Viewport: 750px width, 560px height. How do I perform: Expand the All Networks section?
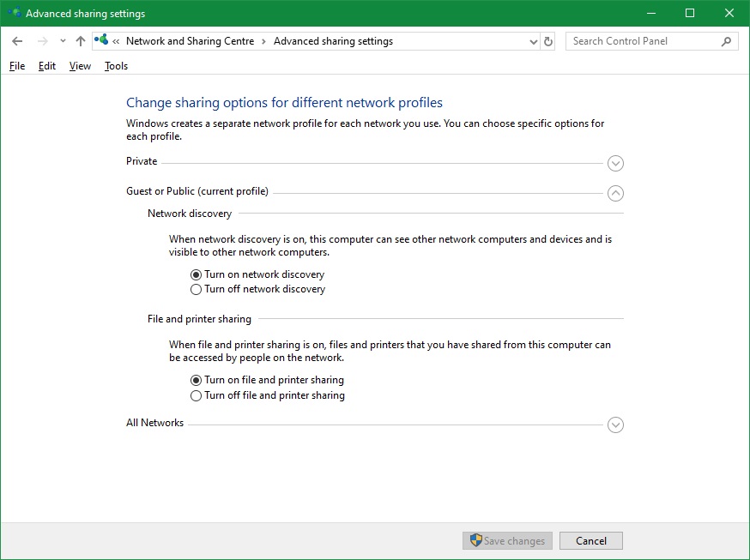[x=615, y=425]
